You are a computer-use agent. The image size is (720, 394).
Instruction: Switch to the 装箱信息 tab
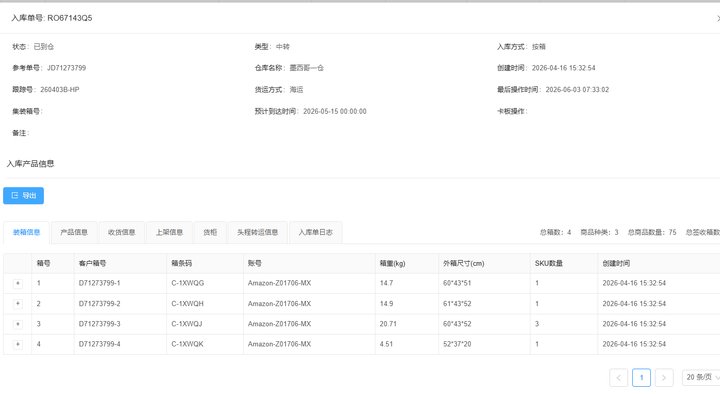(27, 232)
